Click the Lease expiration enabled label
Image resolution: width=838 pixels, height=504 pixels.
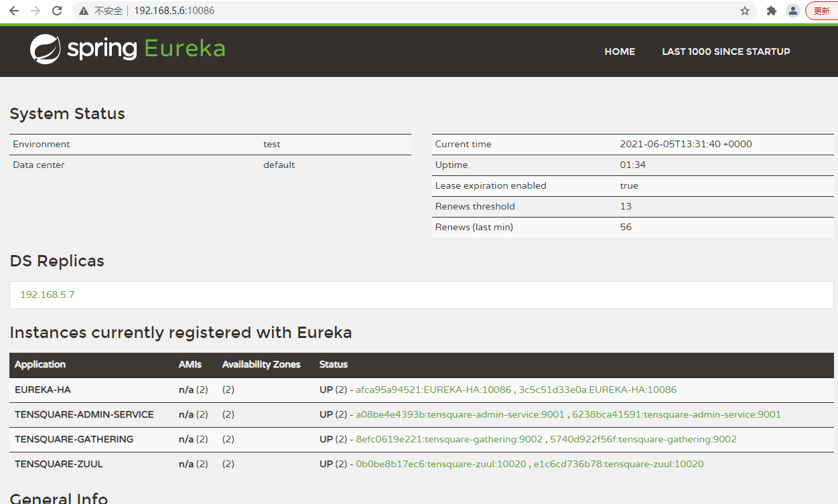pyautogui.click(x=491, y=185)
